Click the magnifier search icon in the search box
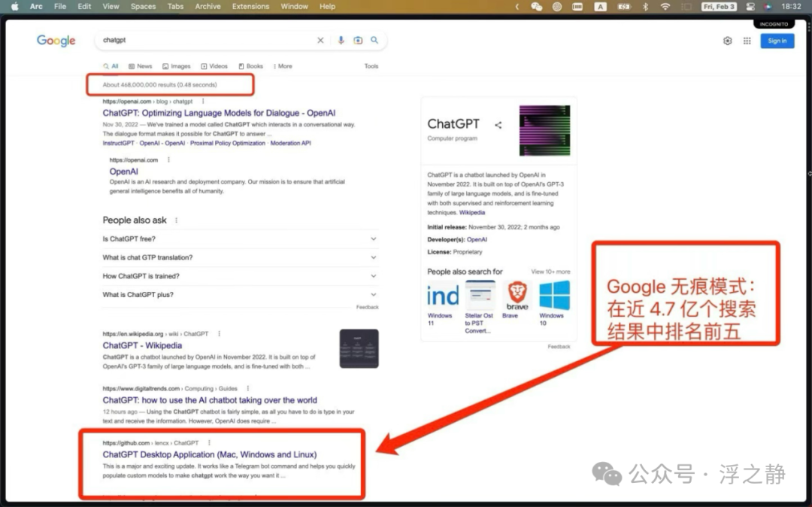Screen dimensions: 812x507 coord(374,41)
